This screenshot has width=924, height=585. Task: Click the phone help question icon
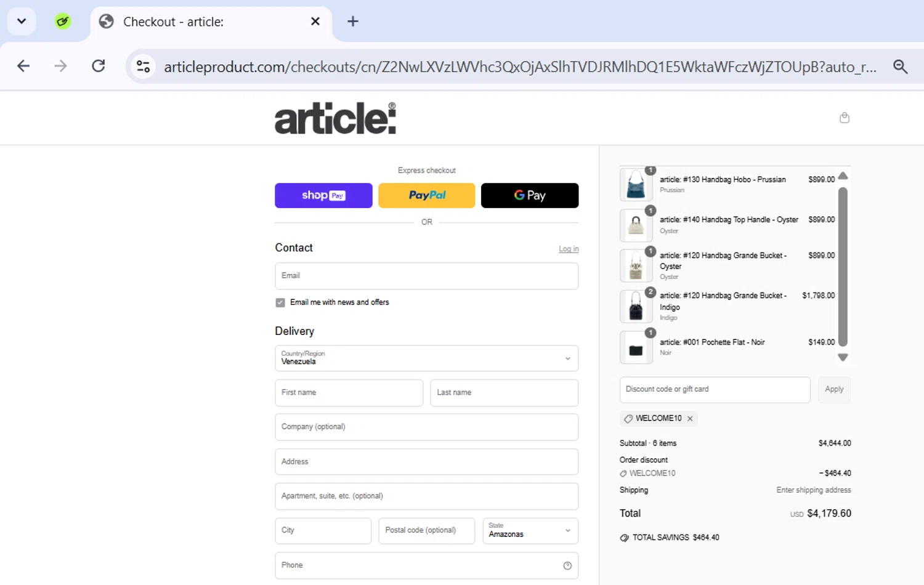coord(567,566)
